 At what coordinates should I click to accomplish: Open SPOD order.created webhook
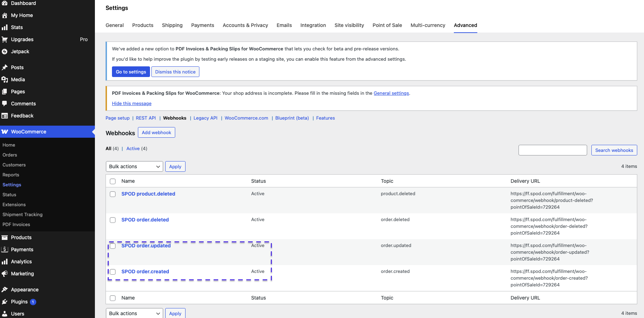point(145,272)
